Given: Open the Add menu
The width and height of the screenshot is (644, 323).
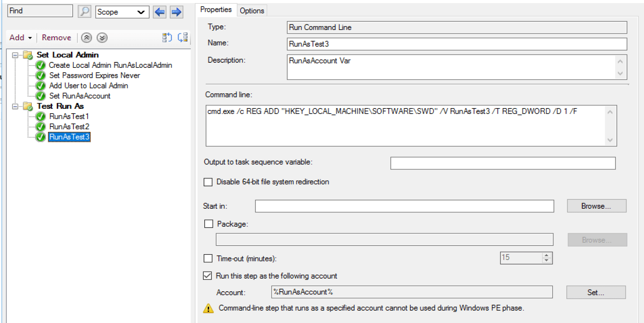Looking at the screenshot, I should click(x=20, y=38).
